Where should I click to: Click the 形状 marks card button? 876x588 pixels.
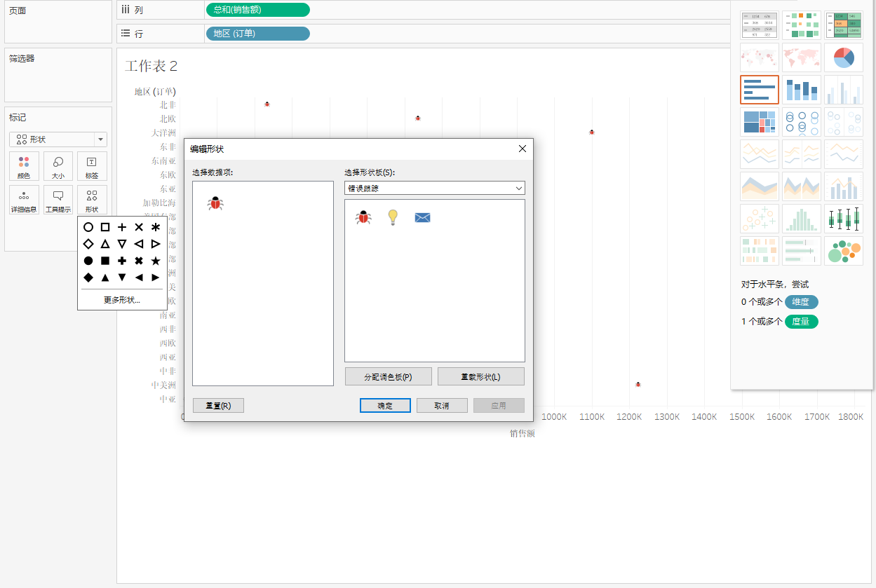[92, 200]
